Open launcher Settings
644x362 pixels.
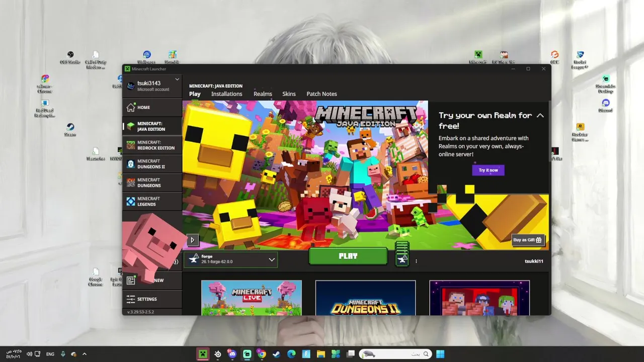click(x=152, y=299)
